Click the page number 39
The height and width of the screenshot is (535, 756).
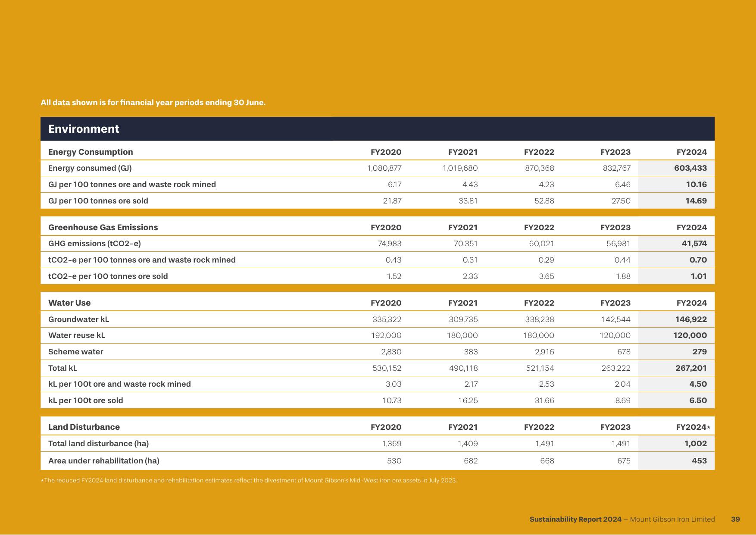click(735, 519)
